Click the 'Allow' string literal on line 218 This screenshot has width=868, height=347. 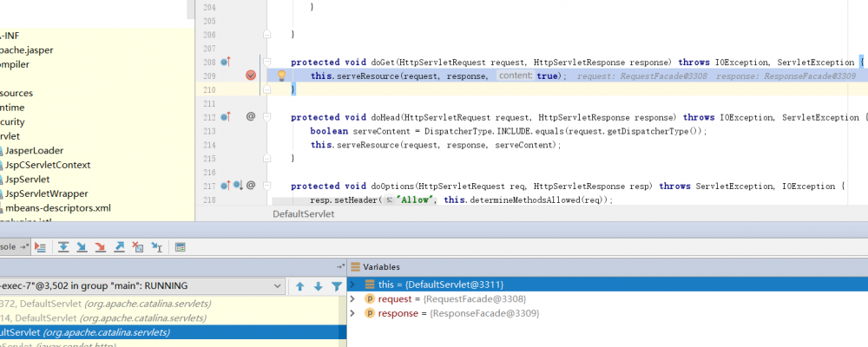coord(414,200)
